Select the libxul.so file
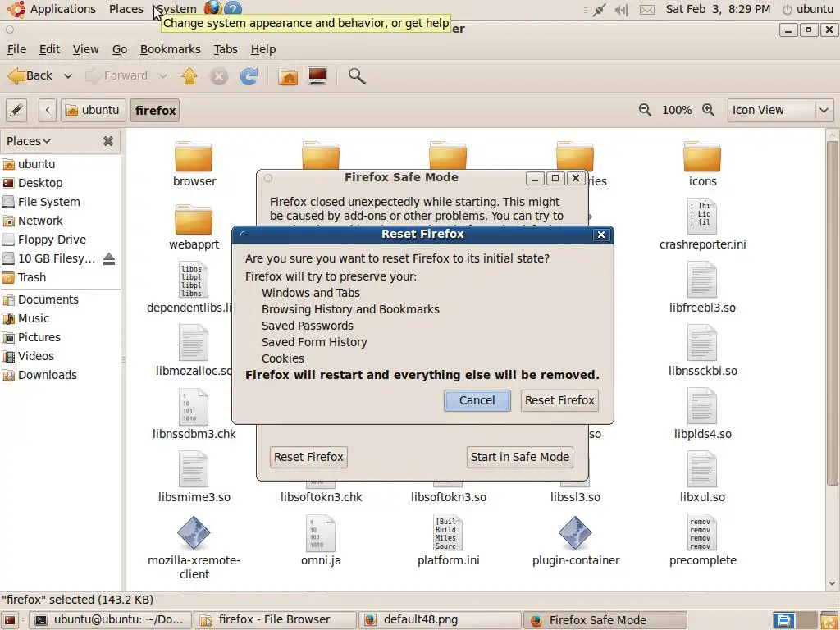Screen dimensions: 840x630 coord(702,469)
